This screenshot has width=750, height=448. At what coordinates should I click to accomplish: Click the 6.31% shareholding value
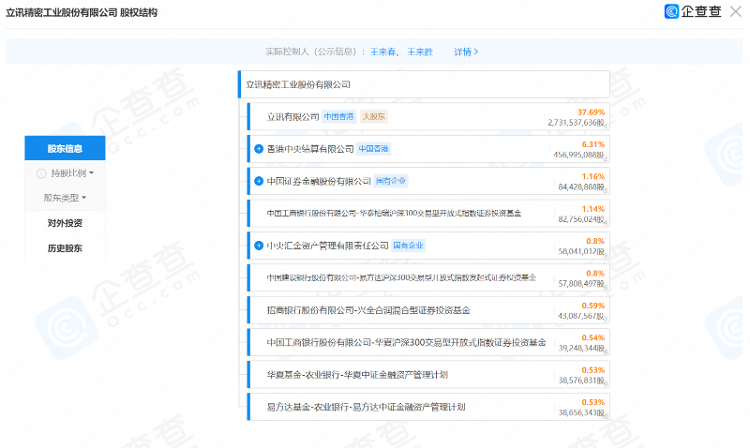pyautogui.click(x=593, y=144)
